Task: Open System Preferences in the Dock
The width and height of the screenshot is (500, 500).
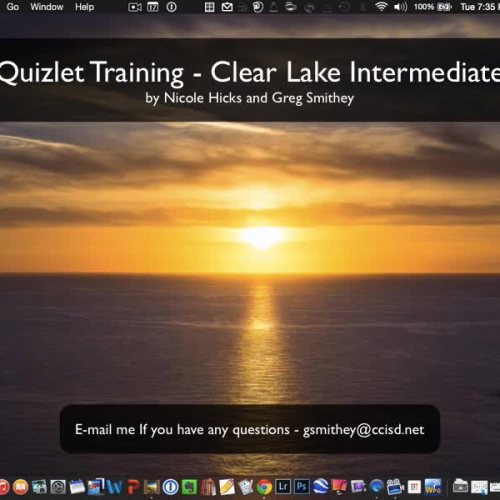Action: click(x=58, y=487)
